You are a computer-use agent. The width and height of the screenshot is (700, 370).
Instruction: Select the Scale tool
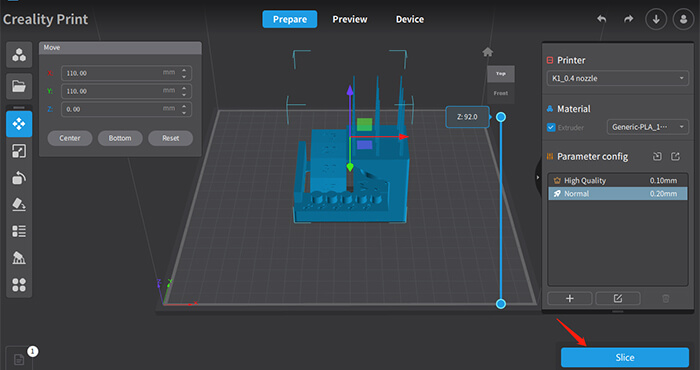tap(19, 151)
